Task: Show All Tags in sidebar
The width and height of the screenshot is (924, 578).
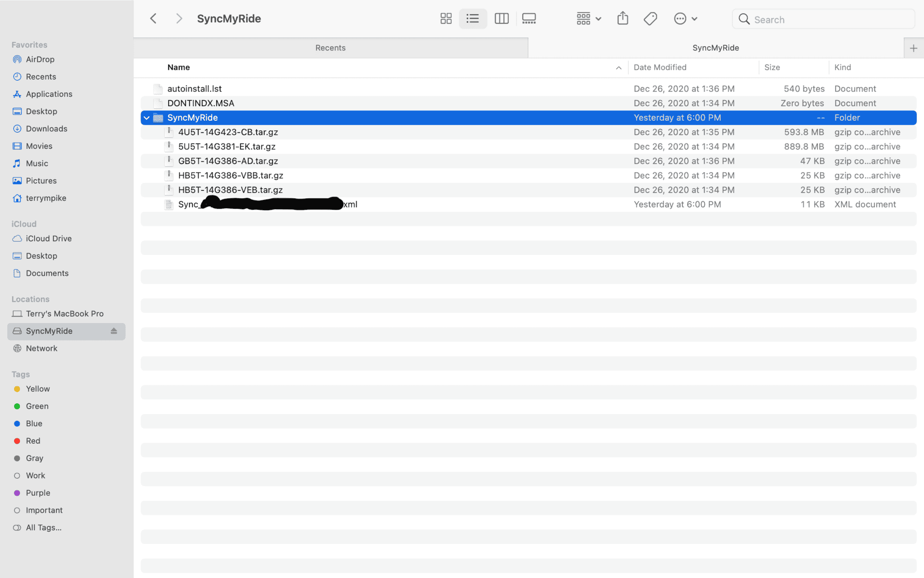Action: [x=43, y=527]
